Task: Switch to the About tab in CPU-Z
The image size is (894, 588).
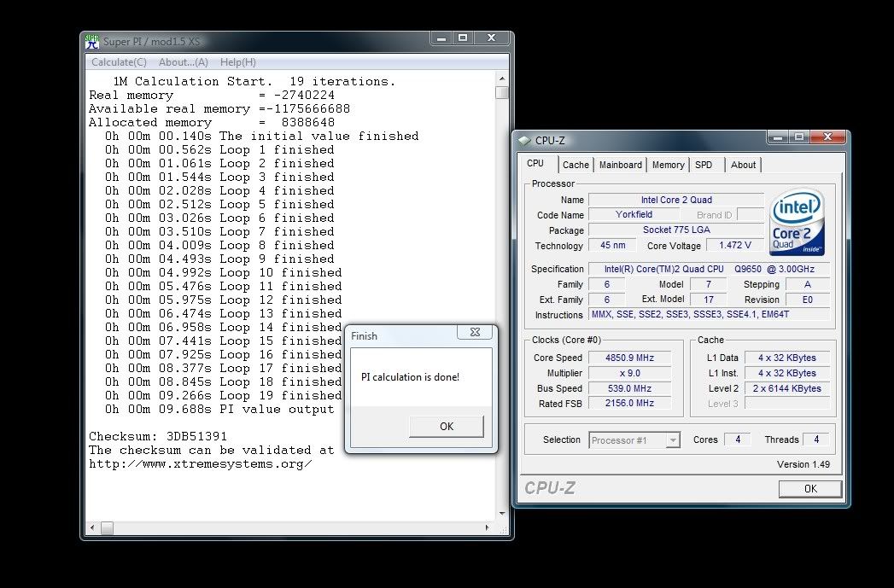Action: click(x=743, y=165)
